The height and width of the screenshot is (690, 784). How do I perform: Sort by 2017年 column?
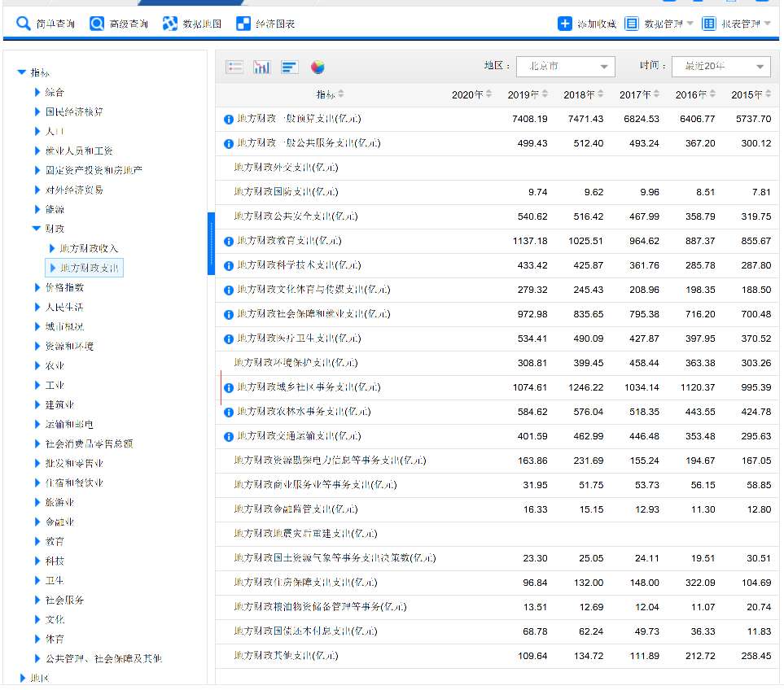(640, 94)
